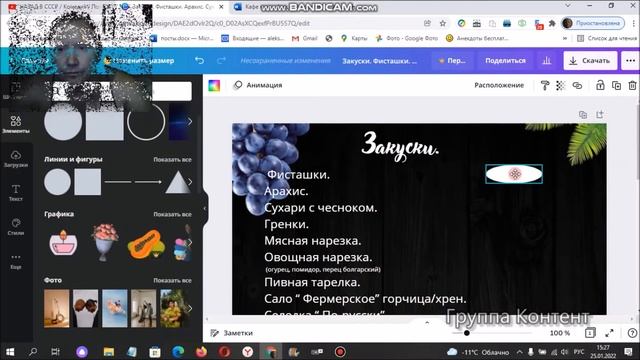Click the Copy style paint roller icon

click(544, 85)
